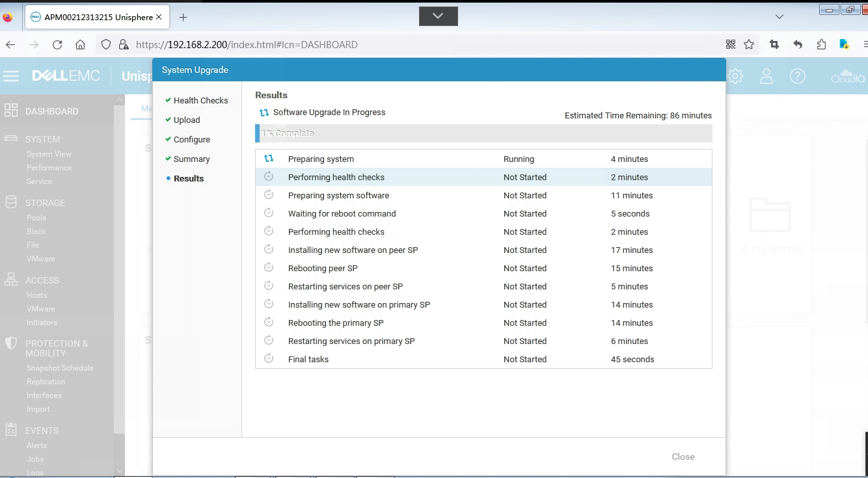This screenshot has height=478, width=868.
Task: Open Service in sidebar
Action: pyautogui.click(x=39, y=181)
